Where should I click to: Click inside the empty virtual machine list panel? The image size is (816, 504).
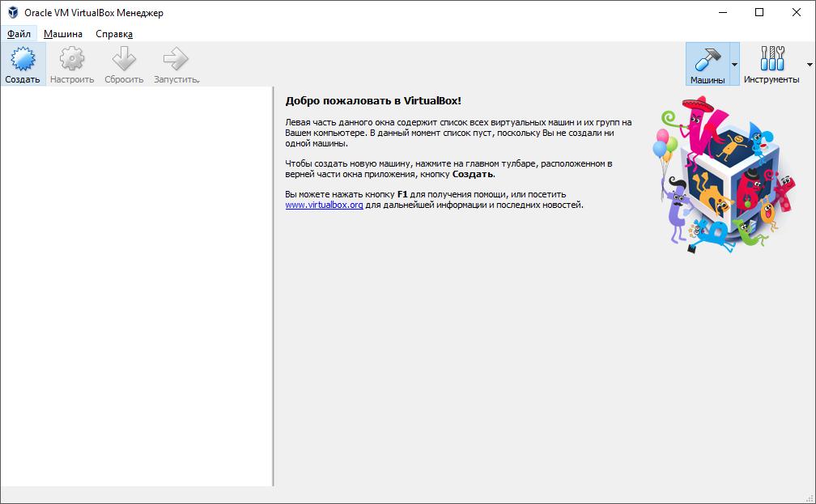(138, 283)
